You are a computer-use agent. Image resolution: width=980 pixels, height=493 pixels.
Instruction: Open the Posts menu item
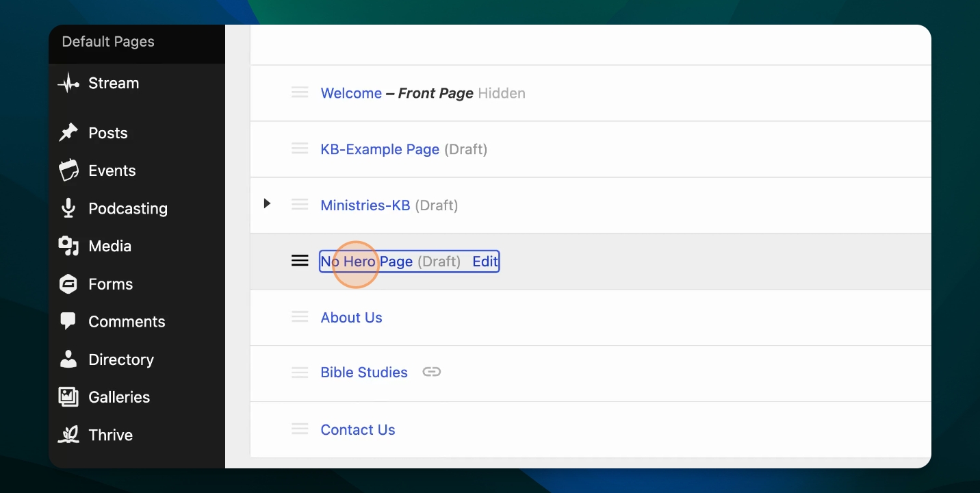108,133
